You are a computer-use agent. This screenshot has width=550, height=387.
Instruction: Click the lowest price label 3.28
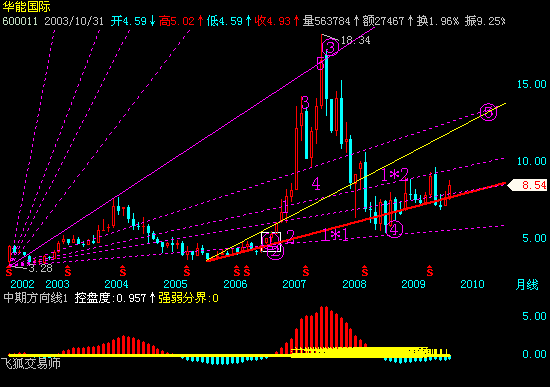click(40, 268)
